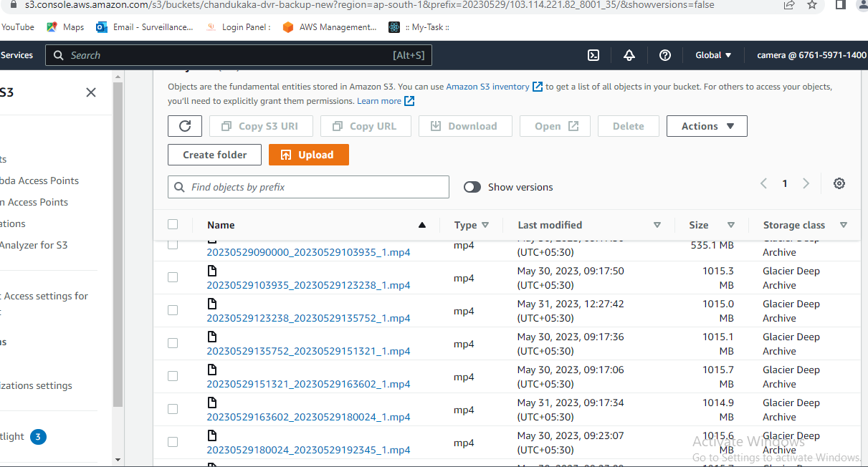
Task: Open Multi-Region Access Points in sidebar
Action: click(x=34, y=202)
